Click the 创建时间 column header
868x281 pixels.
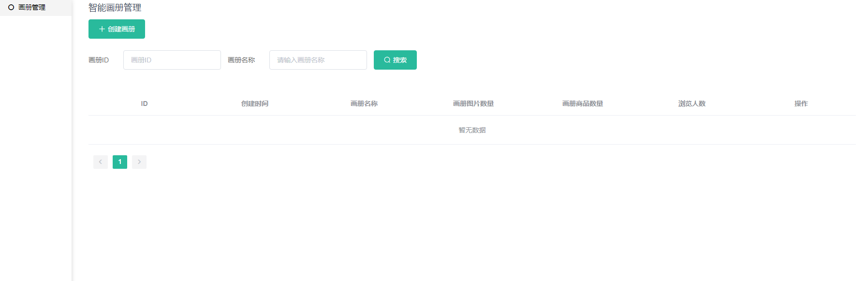click(x=255, y=104)
